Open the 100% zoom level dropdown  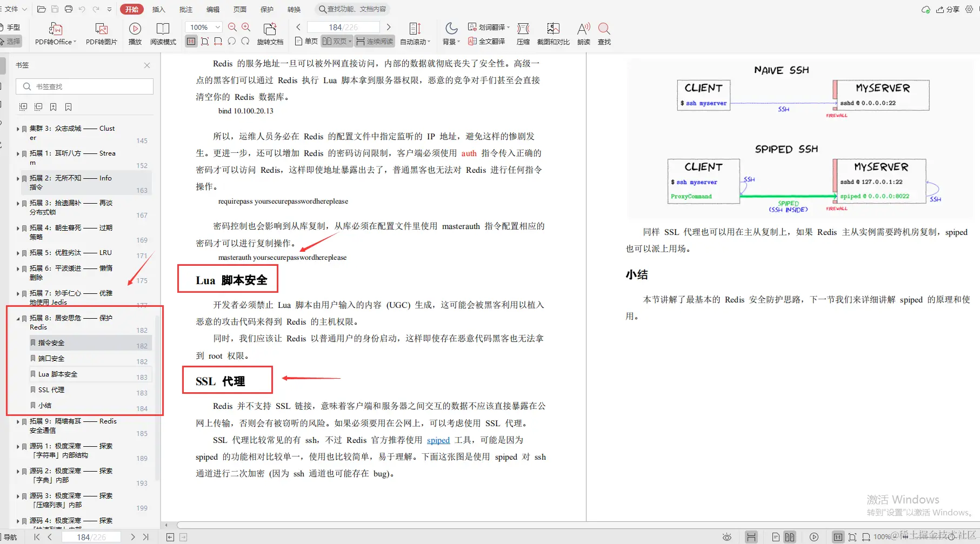click(203, 26)
